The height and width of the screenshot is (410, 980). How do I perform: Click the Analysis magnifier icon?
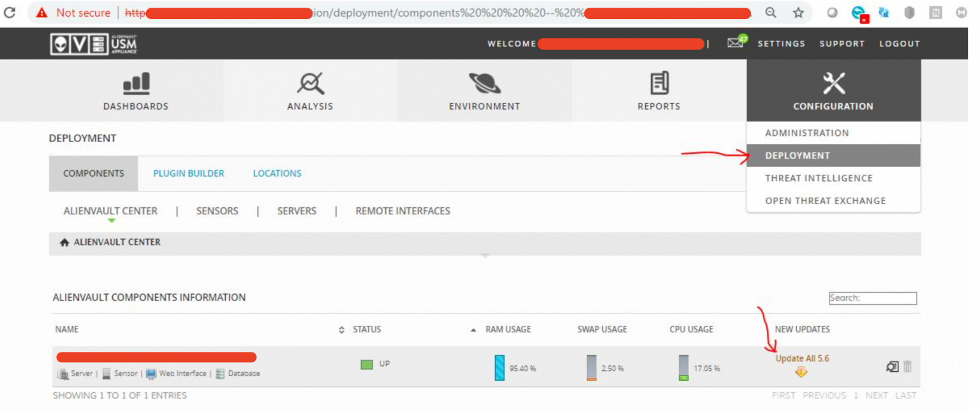tap(310, 84)
